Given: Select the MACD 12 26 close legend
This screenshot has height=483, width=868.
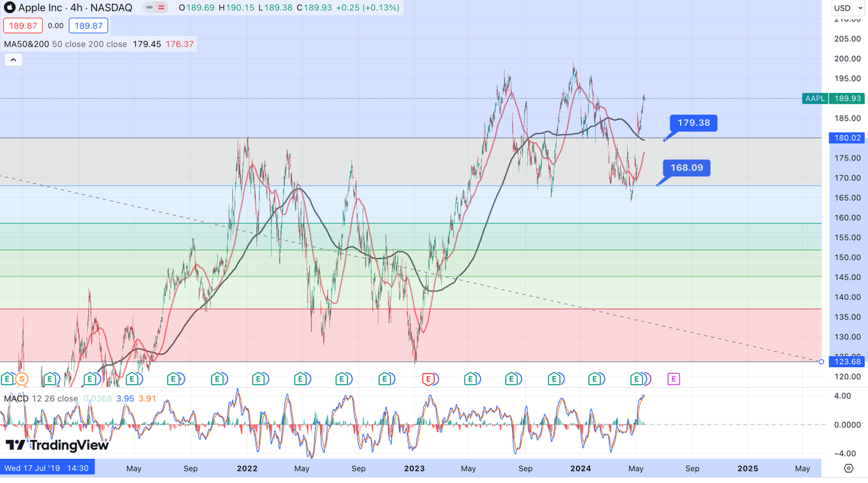Looking at the screenshot, I should 41,398.
